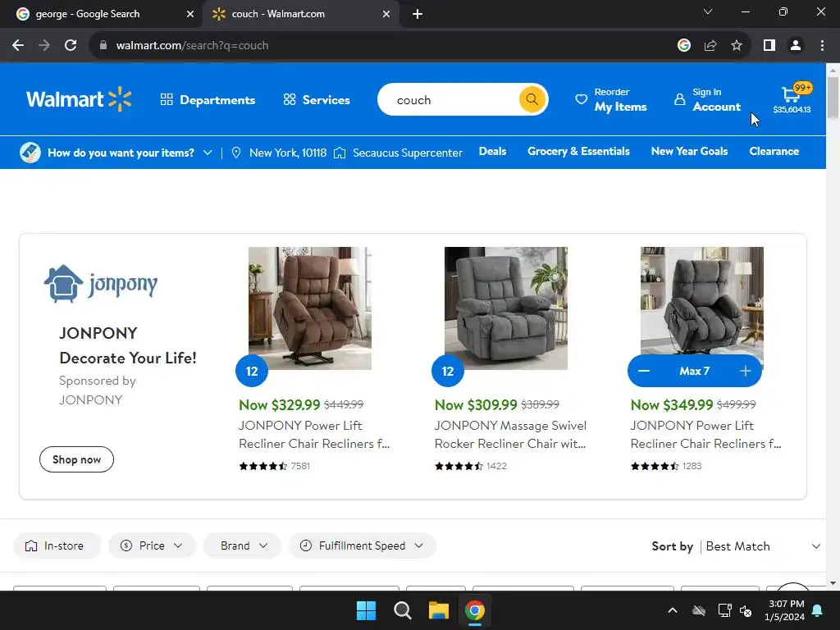Expand the Price filter dropdown
This screenshot has height=630, width=840.
(x=152, y=546)
